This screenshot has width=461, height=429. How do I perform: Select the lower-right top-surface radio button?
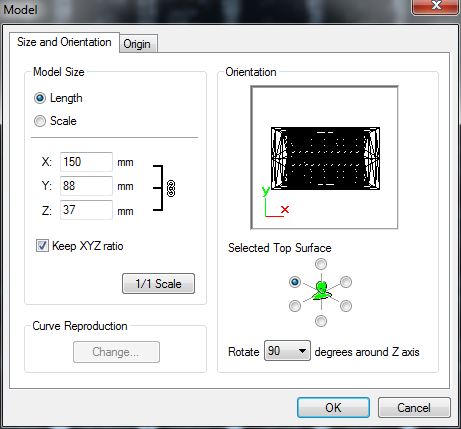(x=346, y=306)
